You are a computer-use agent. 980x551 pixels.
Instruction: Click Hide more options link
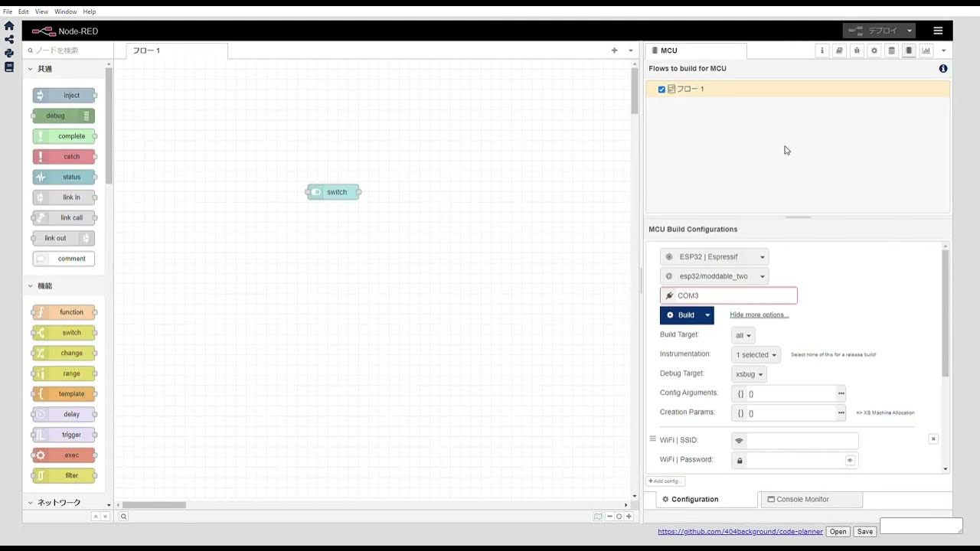pos(759,315)
